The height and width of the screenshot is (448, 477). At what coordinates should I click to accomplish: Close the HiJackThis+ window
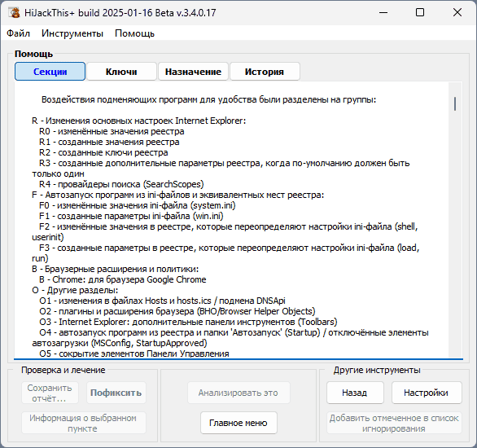coord(457,12)
